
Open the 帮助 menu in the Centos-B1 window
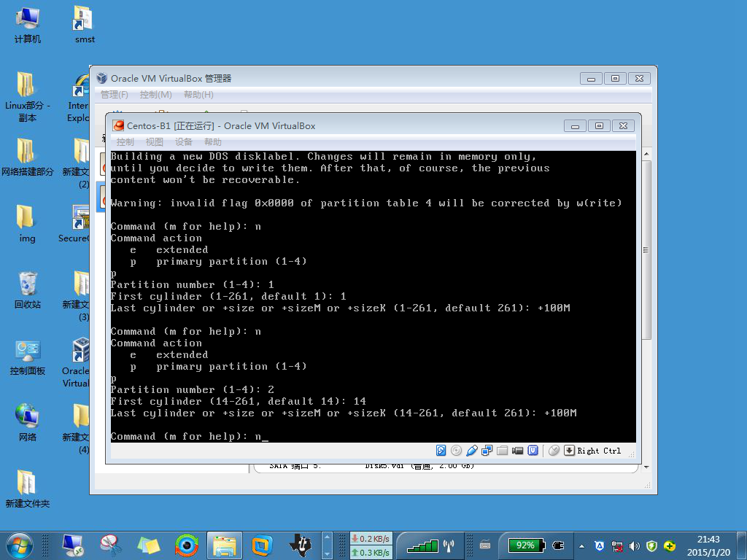[x=213, y=142]
